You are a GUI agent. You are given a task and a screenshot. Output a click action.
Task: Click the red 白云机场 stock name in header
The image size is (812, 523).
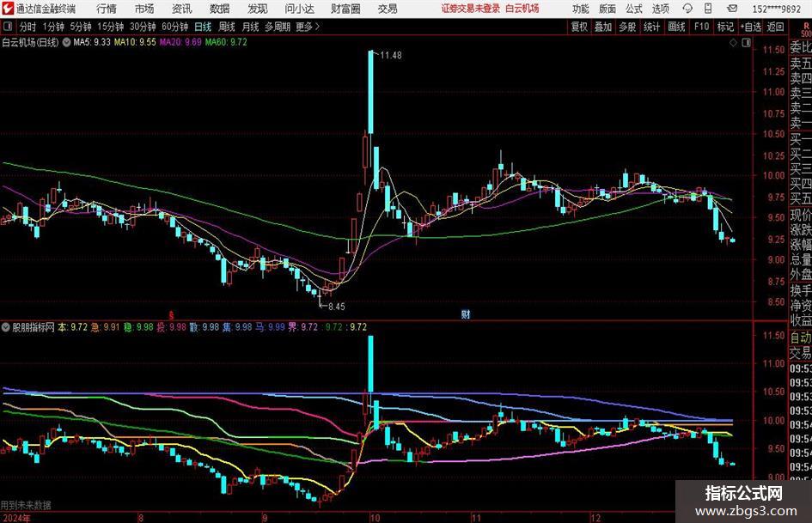pos(522,9)
